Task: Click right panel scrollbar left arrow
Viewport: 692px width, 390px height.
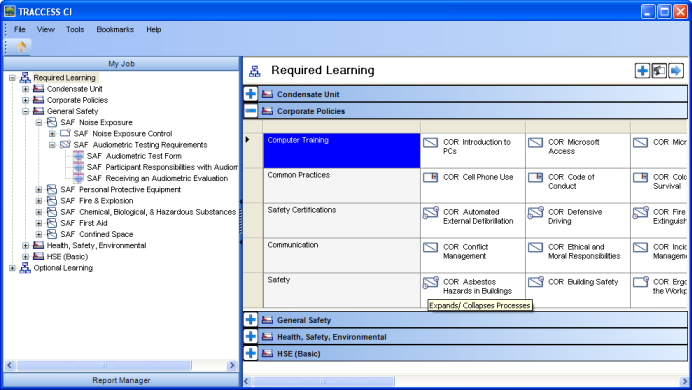Action: click(247, 381)
